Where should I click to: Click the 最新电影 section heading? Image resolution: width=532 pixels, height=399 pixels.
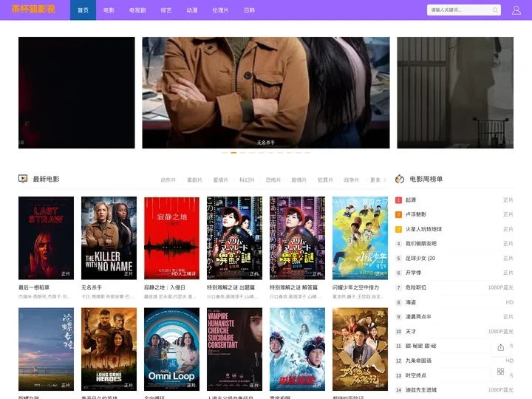click(x=46, y=179)
